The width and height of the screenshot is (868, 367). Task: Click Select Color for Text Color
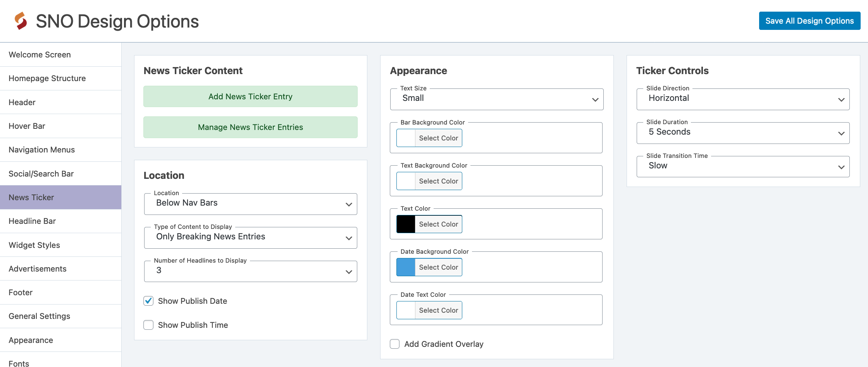click(x=438, y=224)
